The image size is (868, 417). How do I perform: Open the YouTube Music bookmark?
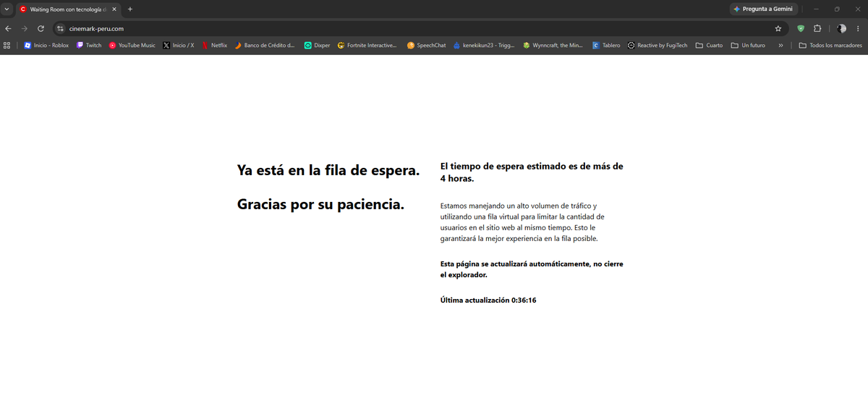pos(132,45)
